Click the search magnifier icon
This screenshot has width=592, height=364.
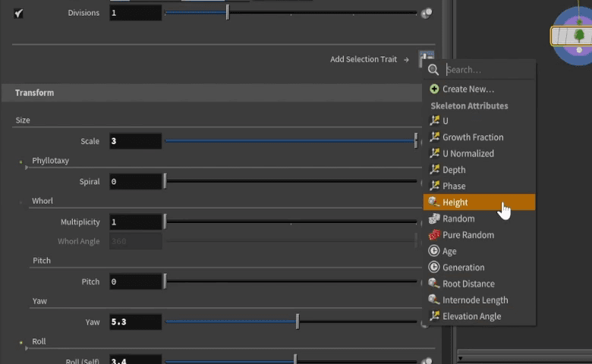(433, 70)
